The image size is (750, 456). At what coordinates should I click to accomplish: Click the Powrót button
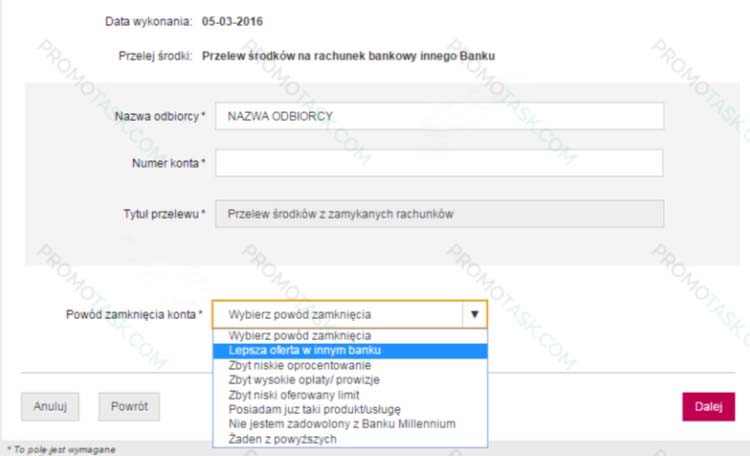point(129,407)
